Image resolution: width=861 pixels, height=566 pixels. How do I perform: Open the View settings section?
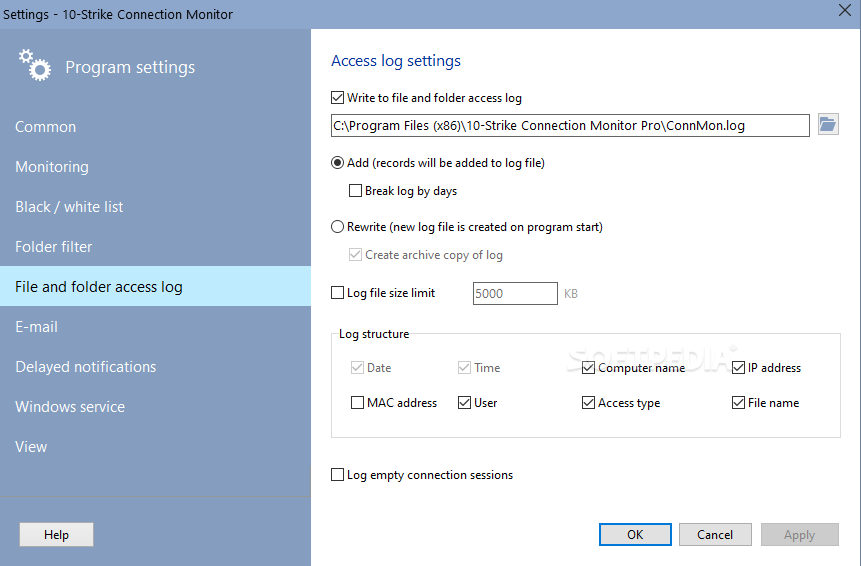(155, 447)
